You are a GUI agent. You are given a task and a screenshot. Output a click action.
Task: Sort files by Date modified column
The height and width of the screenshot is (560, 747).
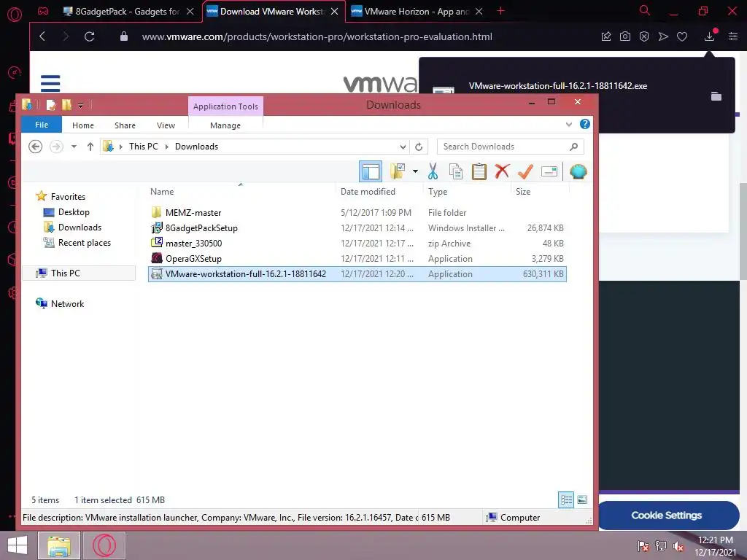click(x=368, y=192)
